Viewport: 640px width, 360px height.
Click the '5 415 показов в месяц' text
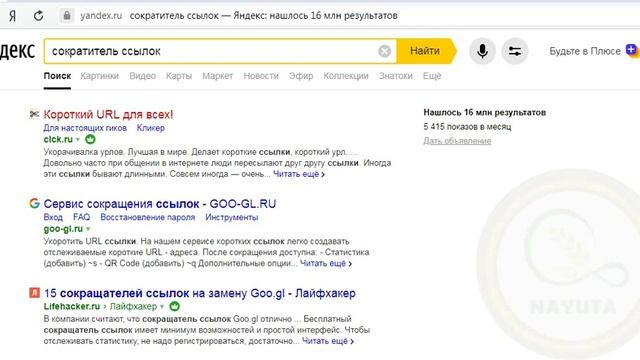tap(467, 127)
